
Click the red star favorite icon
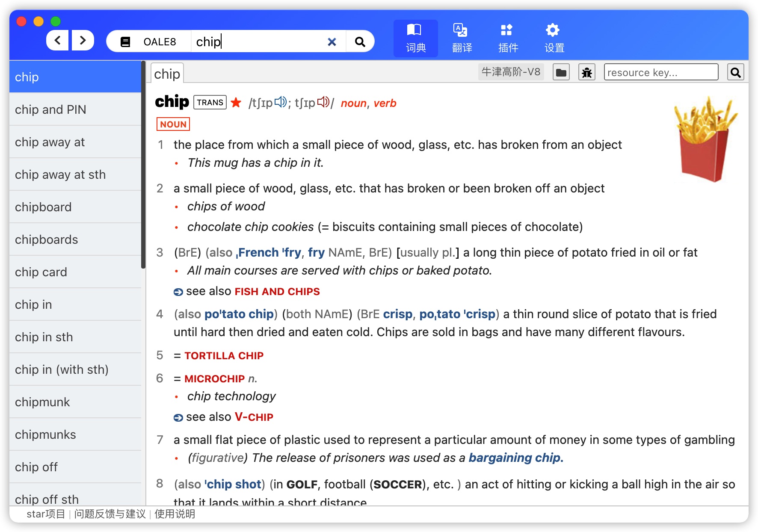pyautogui.click(x=236, y=103)
